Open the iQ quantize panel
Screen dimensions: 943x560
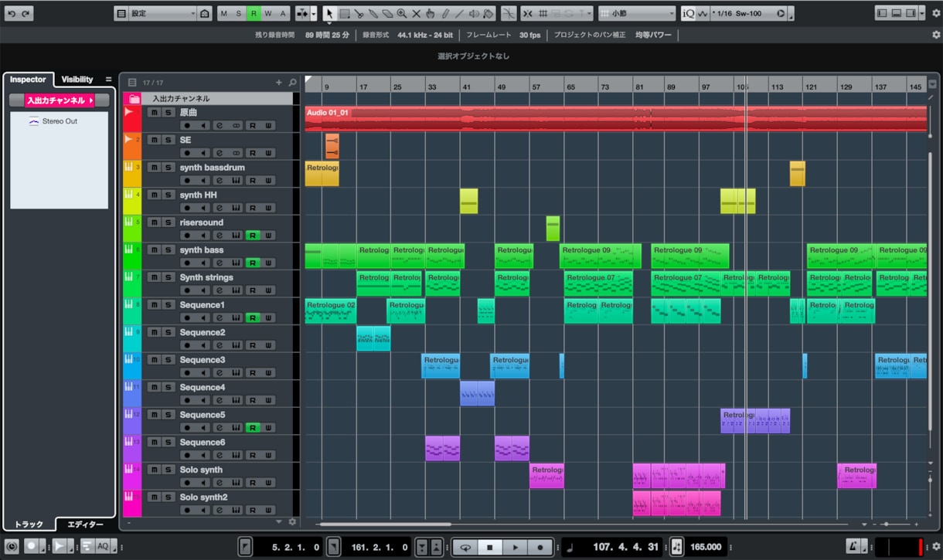click(689, 13)
